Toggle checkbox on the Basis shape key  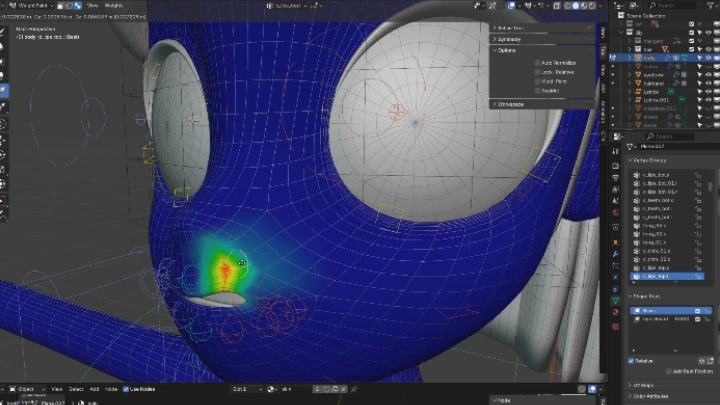click(x=698, y=311)
